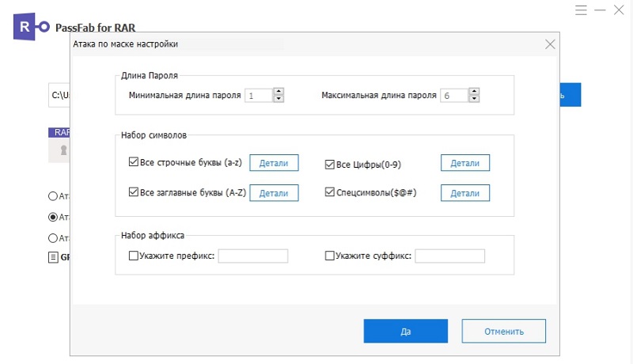
Task: Toggle Все заглавные буквы (A-Z) checkbox
Action: pos(134,192)
